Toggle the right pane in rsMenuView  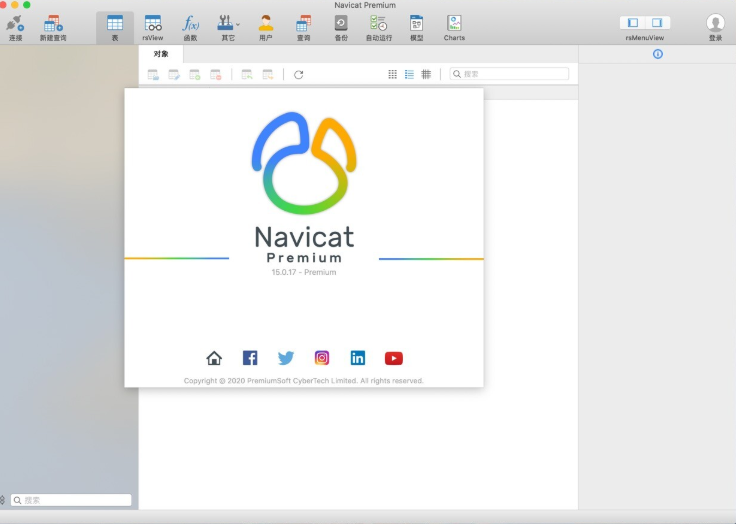coord(657,23)
